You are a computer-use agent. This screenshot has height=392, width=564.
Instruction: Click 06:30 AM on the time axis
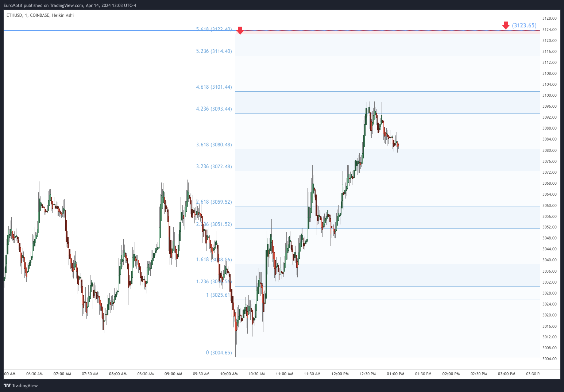coord(35,374)
